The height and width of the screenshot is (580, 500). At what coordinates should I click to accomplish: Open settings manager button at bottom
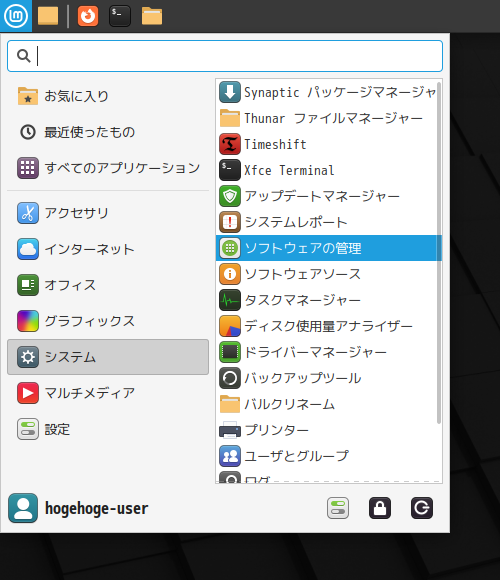pyautogui.click(x=338, y=508)
